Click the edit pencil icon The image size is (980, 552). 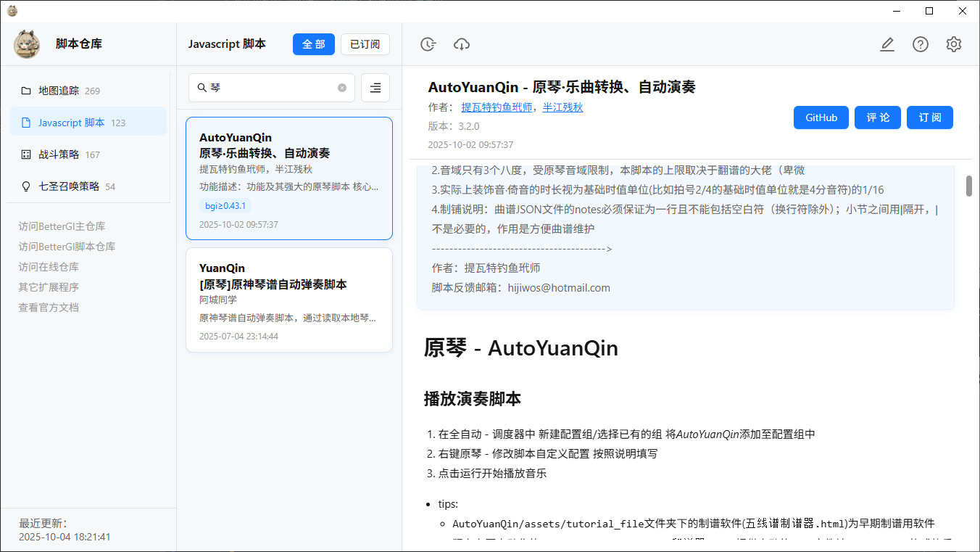point(886,44)
